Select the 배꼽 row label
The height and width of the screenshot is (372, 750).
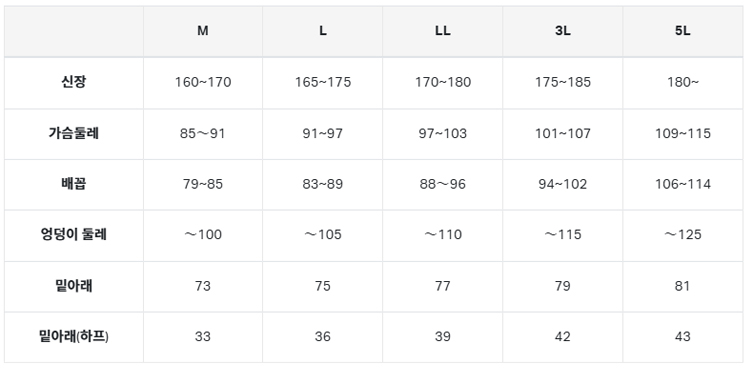pyautogui.click(x=74, y=184)
